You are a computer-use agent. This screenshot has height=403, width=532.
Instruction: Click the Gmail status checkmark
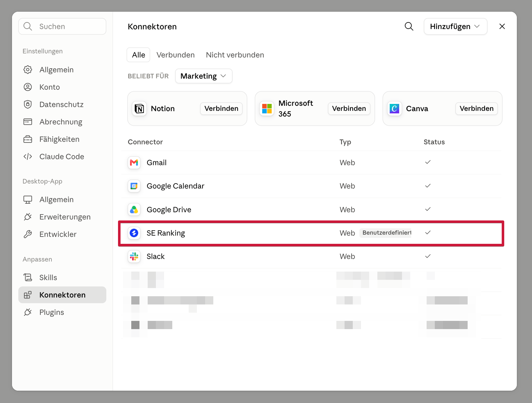tap(428, 162)
